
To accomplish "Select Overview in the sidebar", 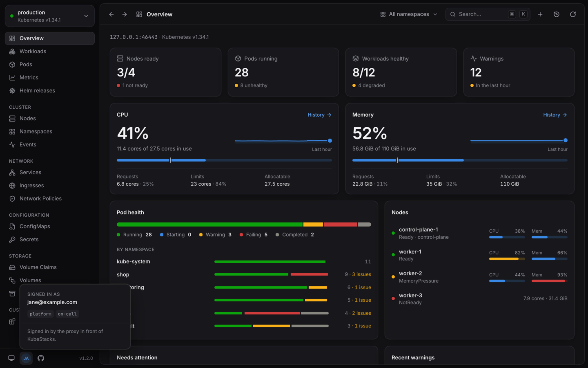I will [50, 38].
